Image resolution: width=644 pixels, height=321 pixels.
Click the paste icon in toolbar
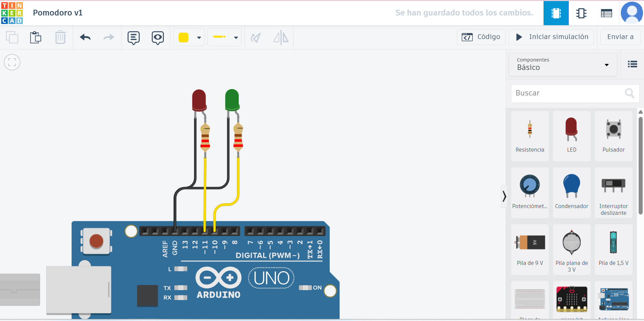(x=35, y=37)
